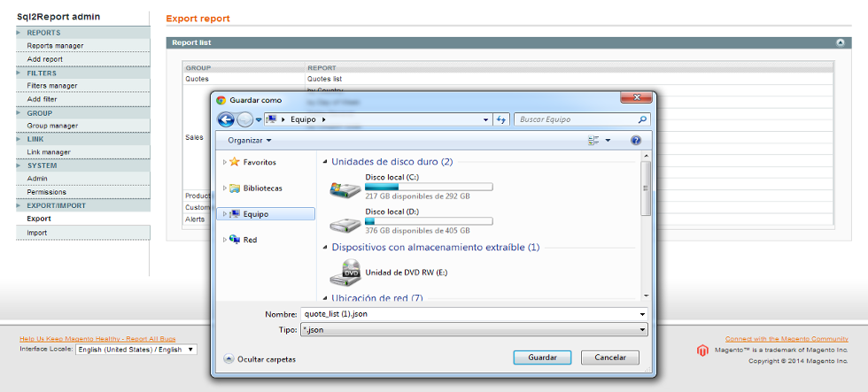Collapse the Unidades de disco duro group
Screen dimensions: 868x392
coord(325,162)
